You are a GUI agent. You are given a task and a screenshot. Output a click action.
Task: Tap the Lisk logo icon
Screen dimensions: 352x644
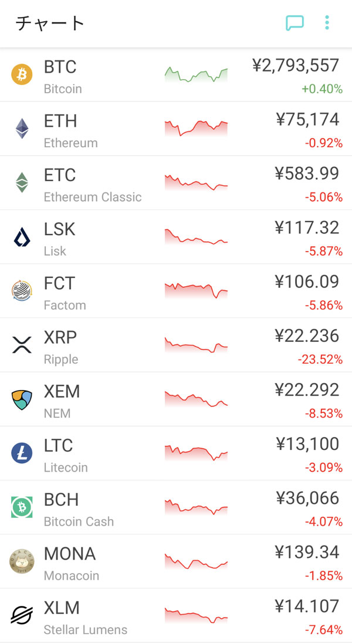coord(22,237)
